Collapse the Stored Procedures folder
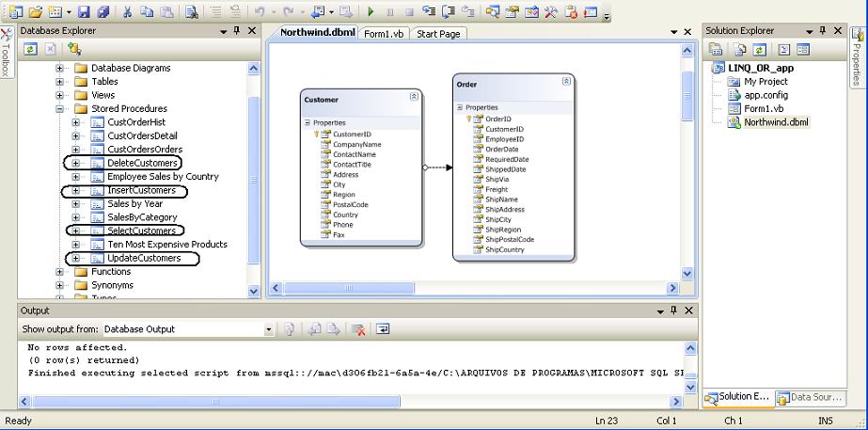This screenshot has height=430, width=868. pos(61,109)
